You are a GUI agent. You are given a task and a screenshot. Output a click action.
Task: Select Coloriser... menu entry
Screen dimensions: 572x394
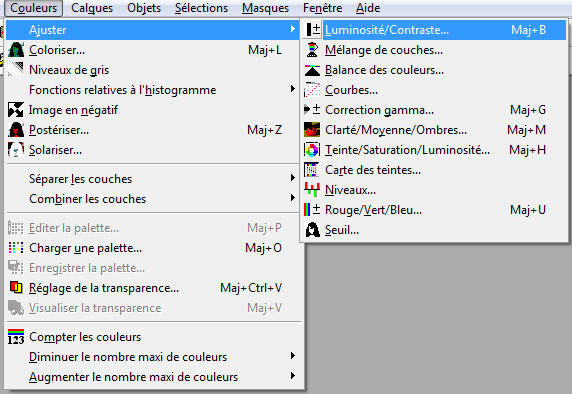click(153, 50)
